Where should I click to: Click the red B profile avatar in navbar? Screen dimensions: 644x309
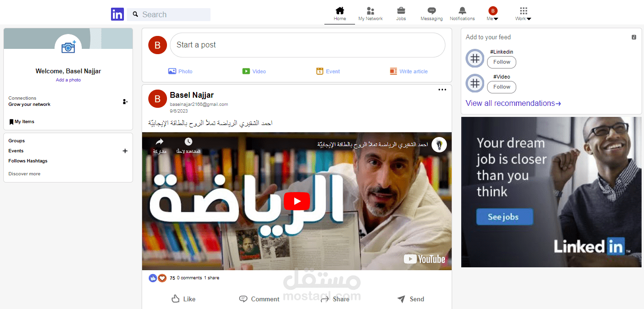click(493, 11)
